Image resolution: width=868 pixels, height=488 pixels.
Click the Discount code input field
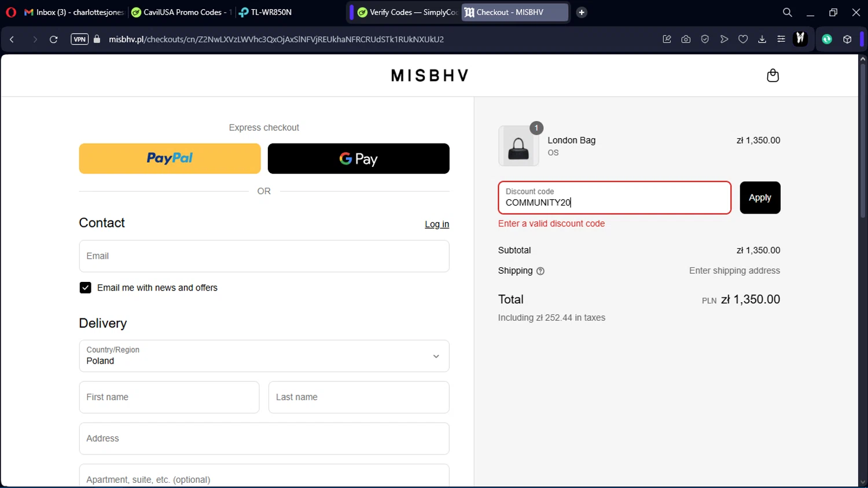(x=615, y=197)
